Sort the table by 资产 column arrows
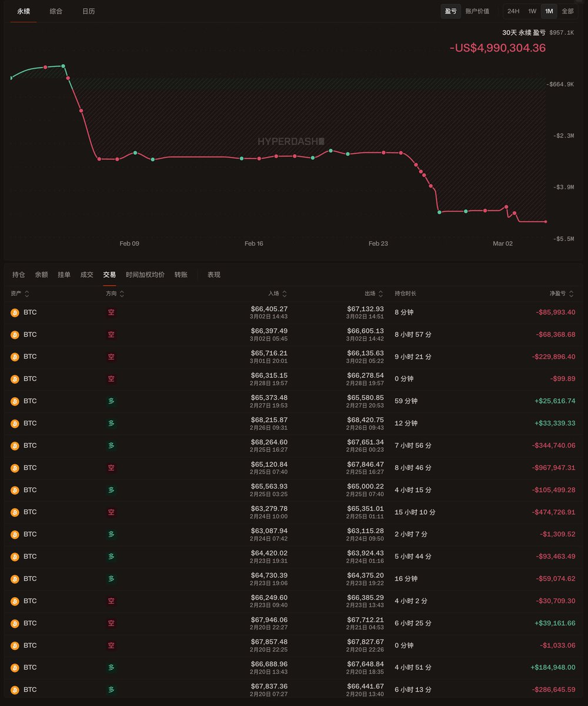Viewport: 588px width, 706px height. [x=27, y=294]
